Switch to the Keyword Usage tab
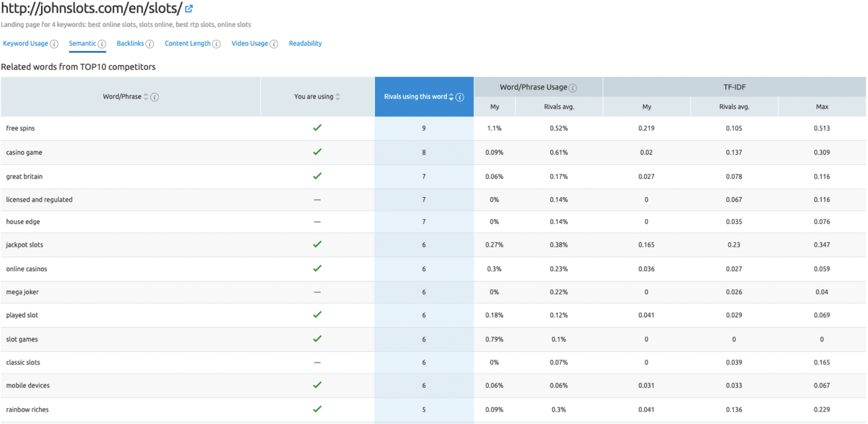 [x=26, y=43]
